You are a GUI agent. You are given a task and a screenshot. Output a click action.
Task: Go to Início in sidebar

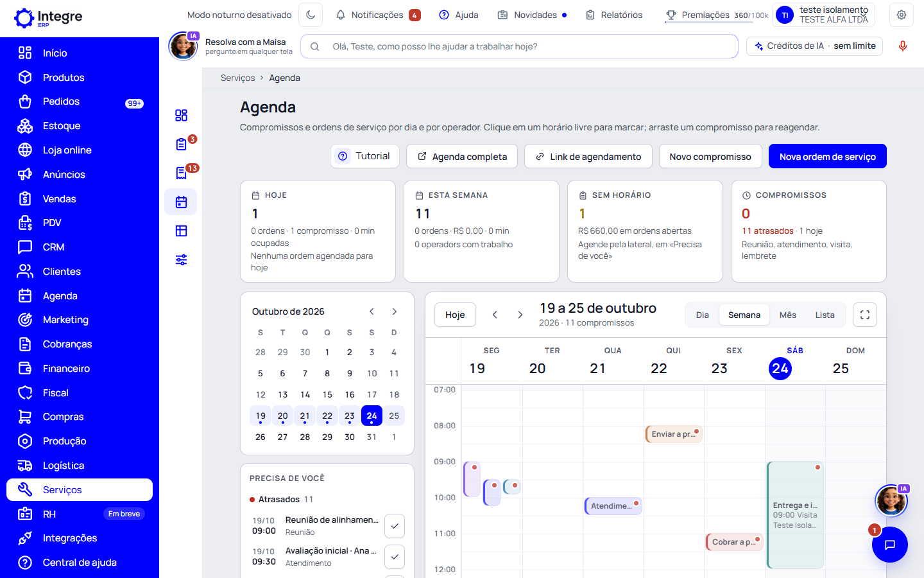tap(80, 53)
